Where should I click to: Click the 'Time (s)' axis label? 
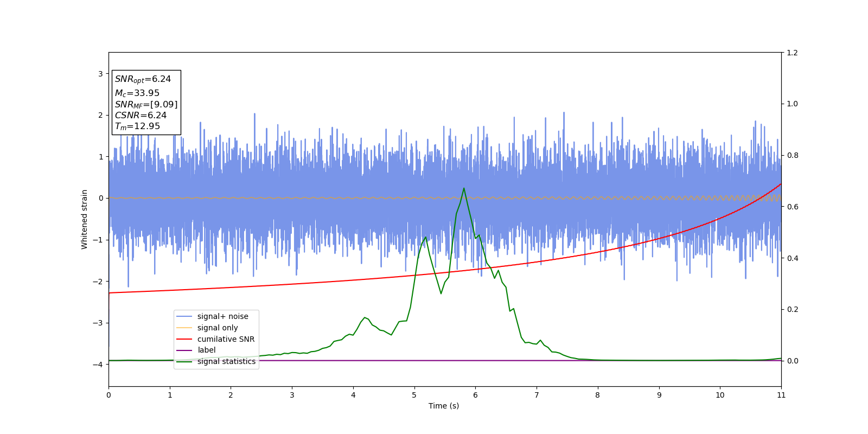click(x=444, y=406)
